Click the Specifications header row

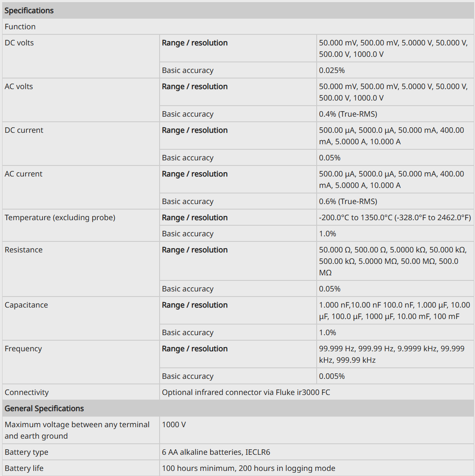[x=238, y=10]
